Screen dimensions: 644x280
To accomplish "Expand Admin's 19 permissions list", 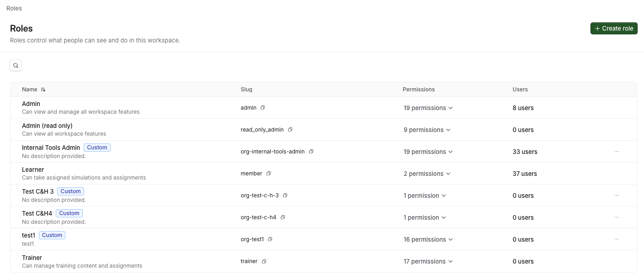I will coord(428,108).
